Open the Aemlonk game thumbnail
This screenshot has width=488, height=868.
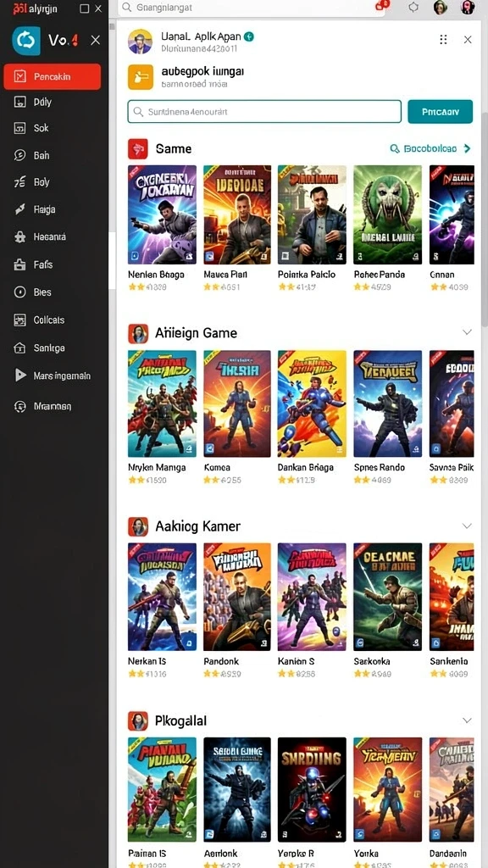pos(237,790)
